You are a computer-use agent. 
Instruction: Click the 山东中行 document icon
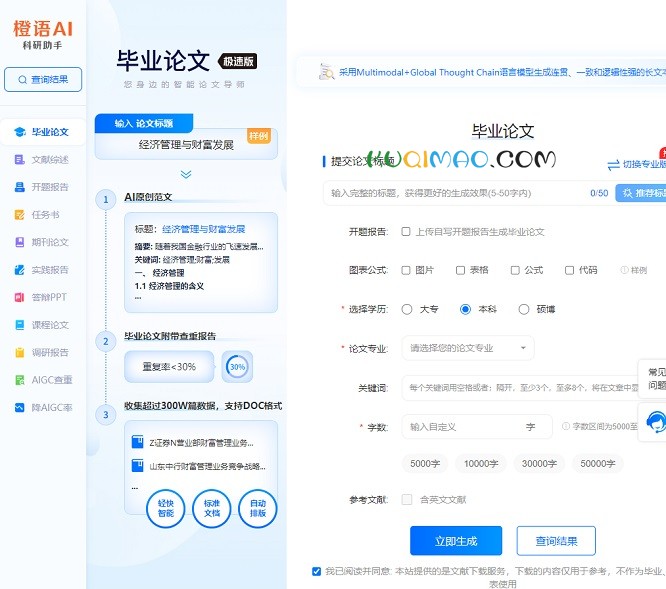(137, 465)
